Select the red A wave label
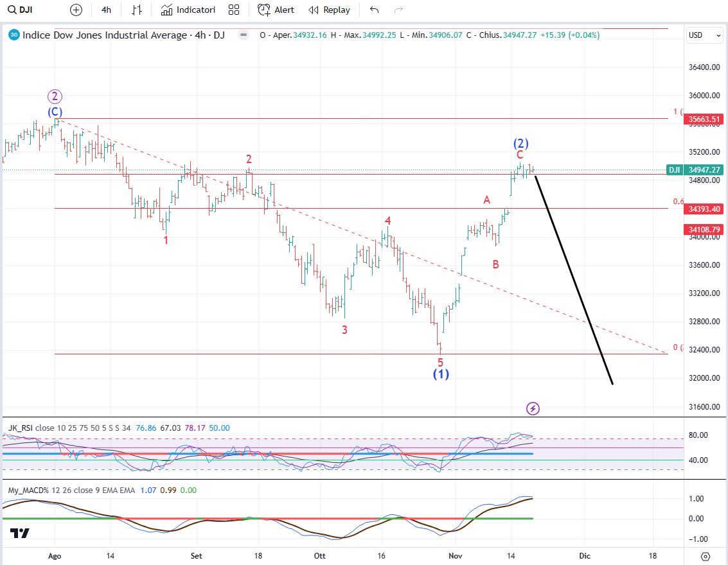728x565 pixels. coord(486,200)
